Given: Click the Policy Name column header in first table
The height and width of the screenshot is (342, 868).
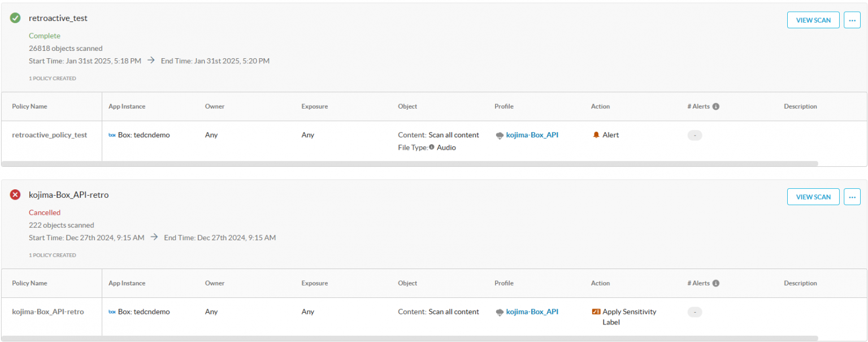Looking at the screenshot, I should (x=29, y=106).
